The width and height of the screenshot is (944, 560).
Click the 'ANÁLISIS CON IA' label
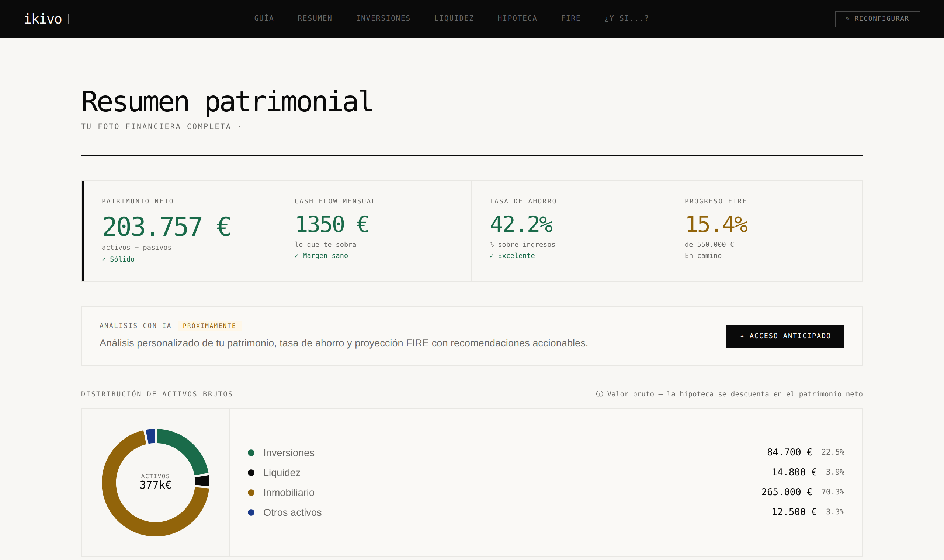coord(136,326)
